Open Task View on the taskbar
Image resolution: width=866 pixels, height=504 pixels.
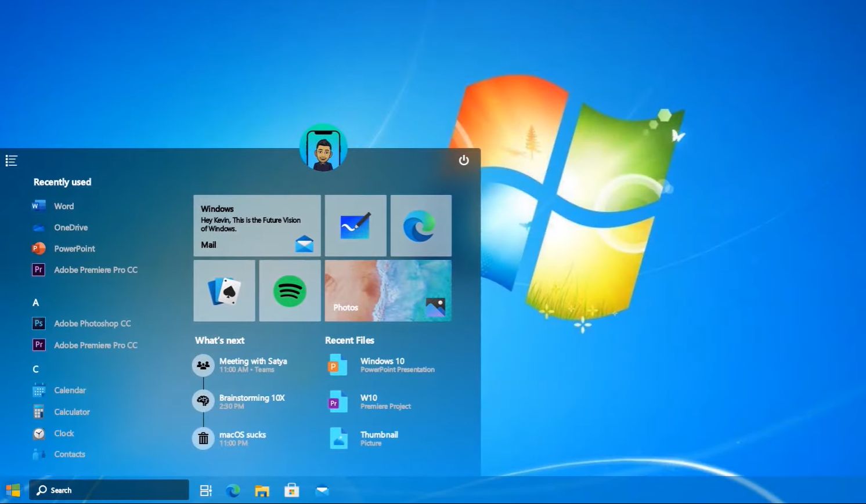click(205, 490)
